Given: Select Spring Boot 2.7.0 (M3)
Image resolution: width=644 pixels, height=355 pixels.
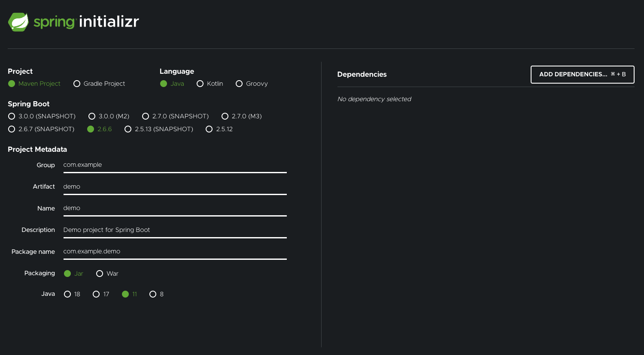Looking at the screenshot, I should click(x=242, y=116).
